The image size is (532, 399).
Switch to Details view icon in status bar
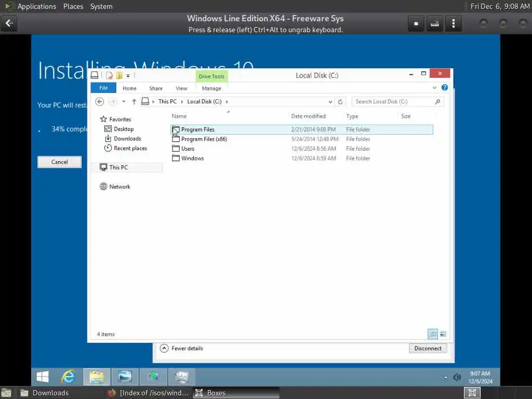coord(433,334)
